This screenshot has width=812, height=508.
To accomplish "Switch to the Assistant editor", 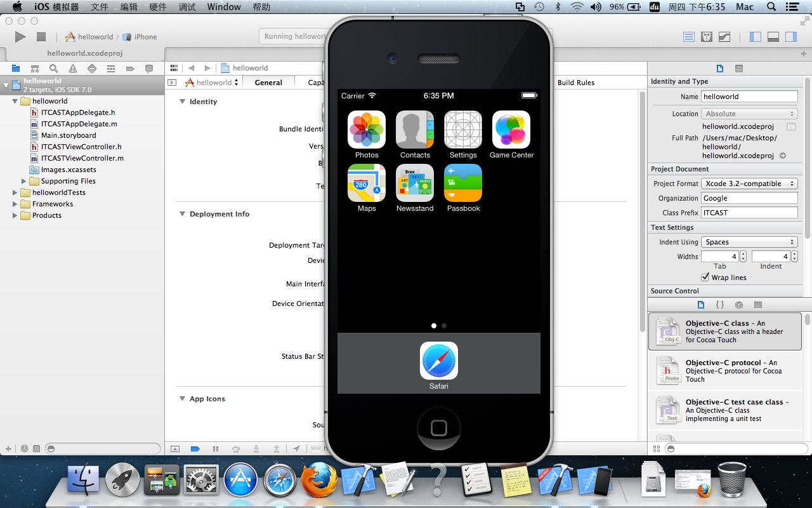I will [x=707, y=37].
